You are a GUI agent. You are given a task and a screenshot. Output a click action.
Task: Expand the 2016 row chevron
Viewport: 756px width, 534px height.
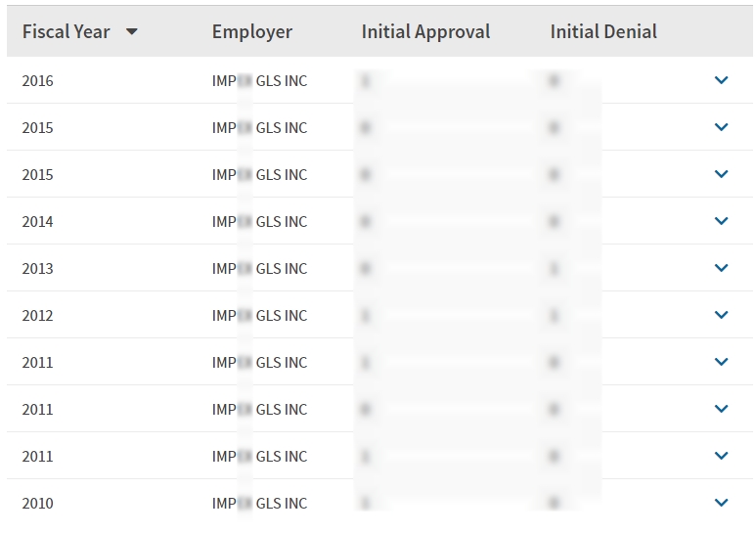tap(721, 80)
